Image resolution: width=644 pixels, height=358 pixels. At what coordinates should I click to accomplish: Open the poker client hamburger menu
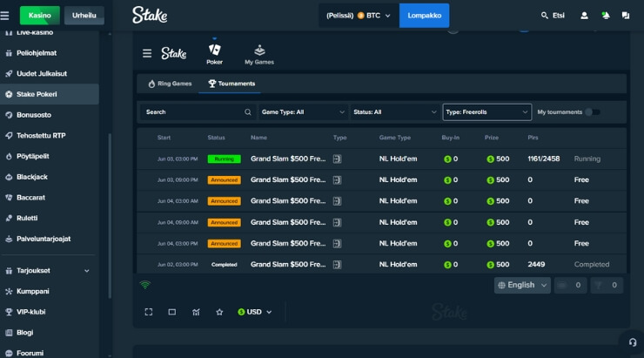point(147,53)
